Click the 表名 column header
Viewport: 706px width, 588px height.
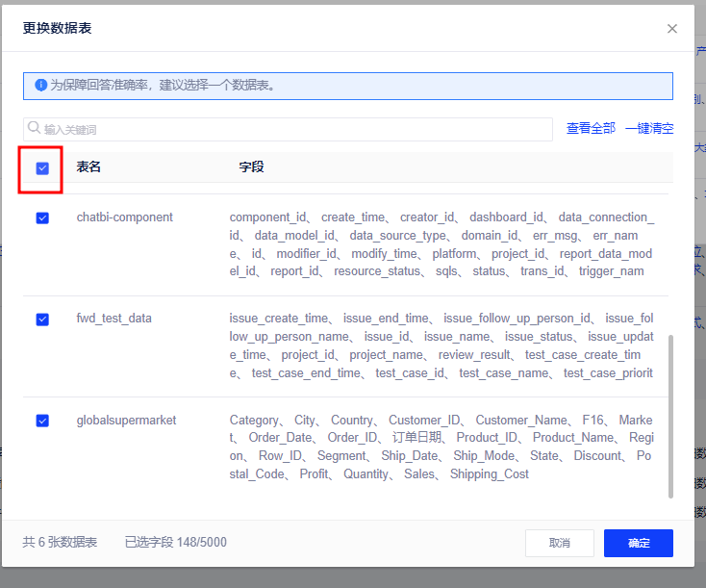pyautogui.click(x=88, y=167)
